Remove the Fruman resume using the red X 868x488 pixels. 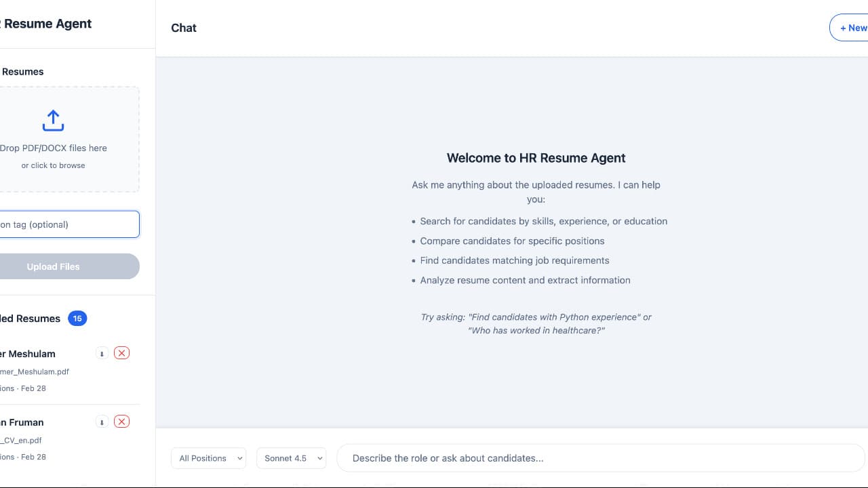tap(121, 422)
